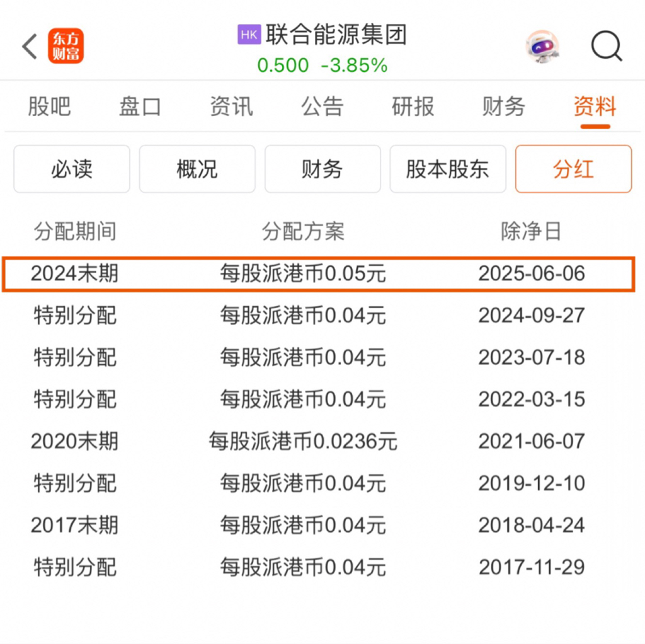This screenshot has width=645, height=644.
Task: Open the 公告 tab
Action: tap(322, 106)
